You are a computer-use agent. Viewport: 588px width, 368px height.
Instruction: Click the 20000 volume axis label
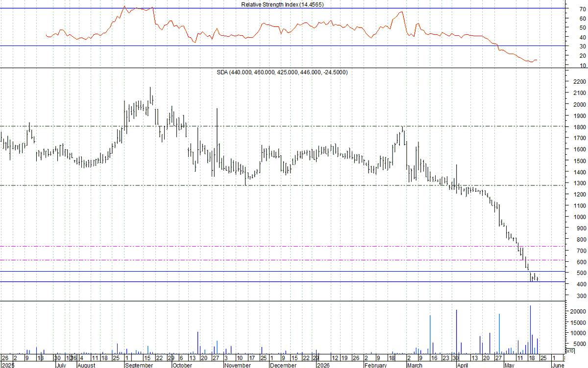(x=578, y=312)
